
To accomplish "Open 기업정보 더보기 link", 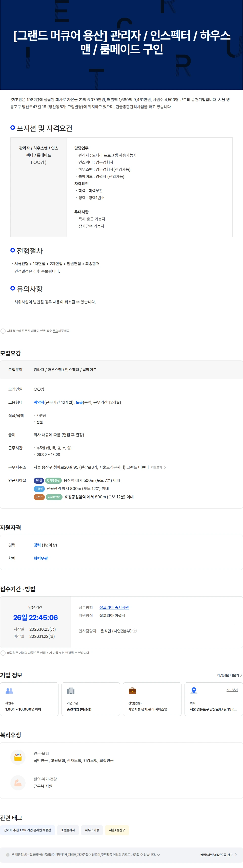I will pos(229,675).
